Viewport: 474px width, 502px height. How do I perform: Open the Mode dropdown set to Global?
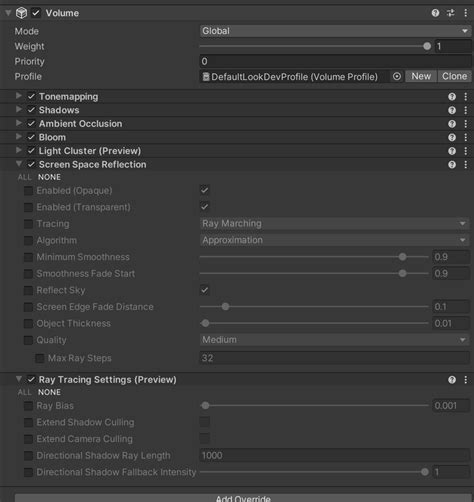[335, 31]
